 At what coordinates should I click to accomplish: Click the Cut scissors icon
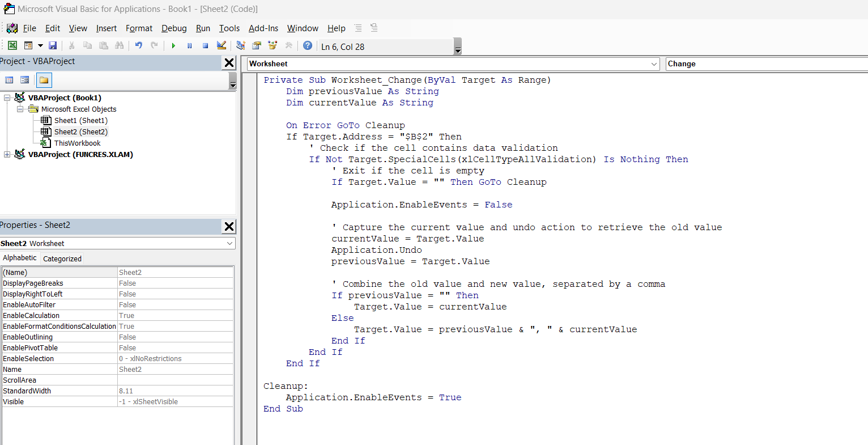pyautogui.click(x=71, y=45)
